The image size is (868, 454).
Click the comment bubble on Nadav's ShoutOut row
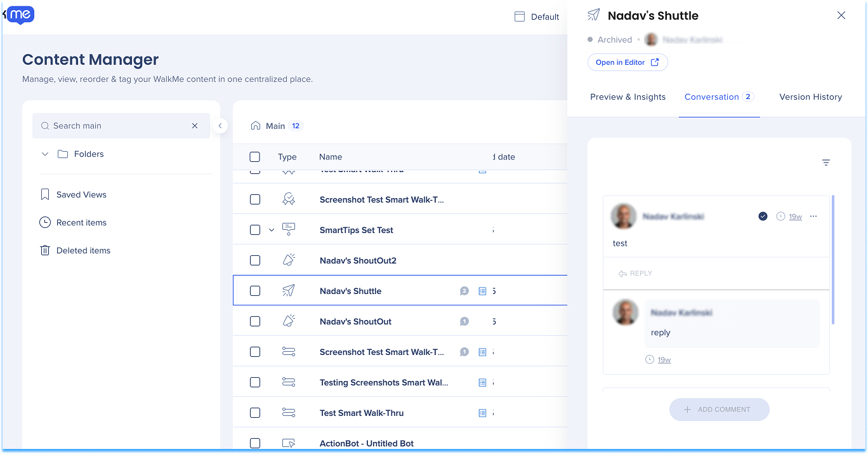coord(464,321)
